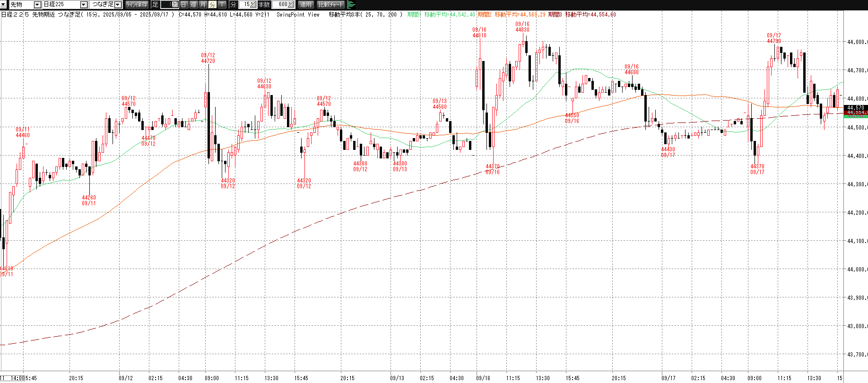Open the 比較チャート comparison chart
The image size is (868, 383).
[330, 5]
